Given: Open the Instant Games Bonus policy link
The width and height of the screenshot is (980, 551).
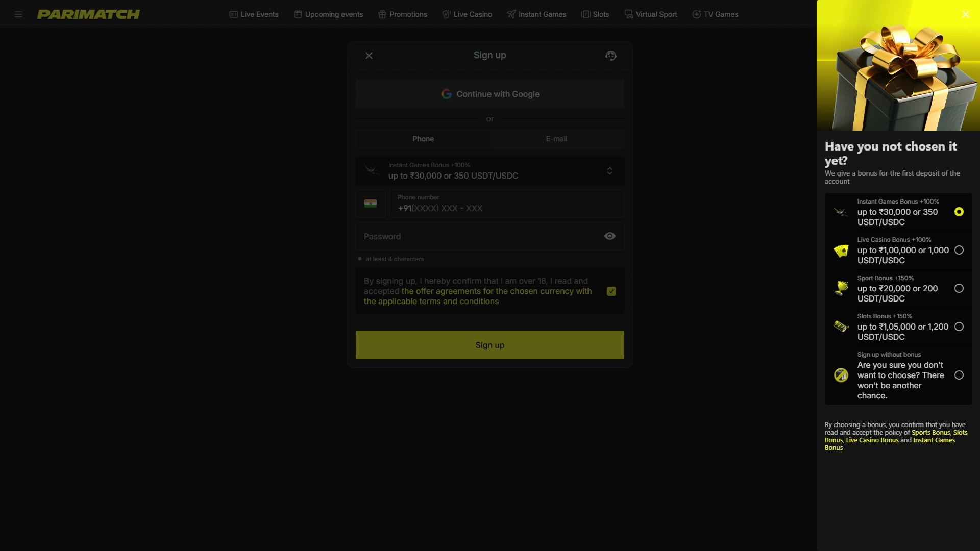Looking at the screenshot, I should coord(890,444).
